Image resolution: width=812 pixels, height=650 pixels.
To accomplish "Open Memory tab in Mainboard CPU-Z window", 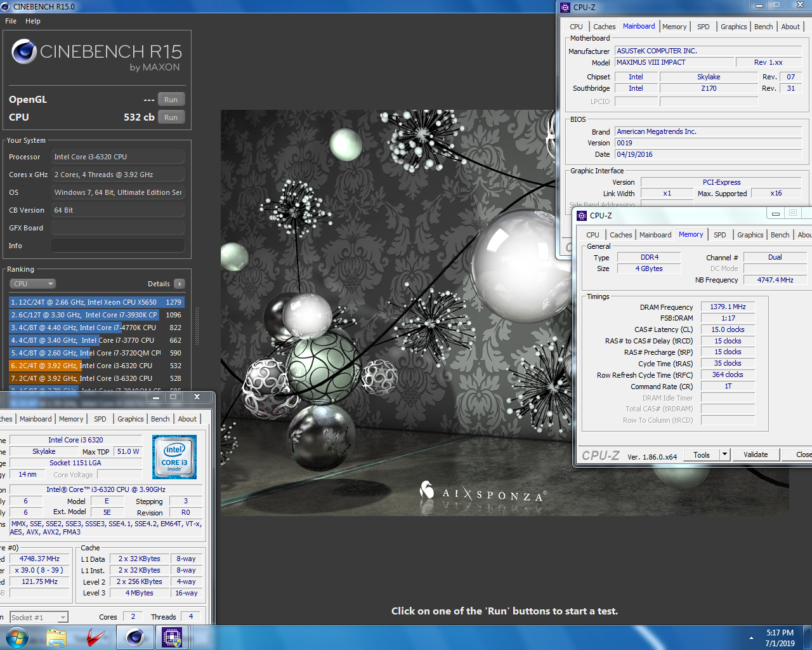I will click(674, 27).
